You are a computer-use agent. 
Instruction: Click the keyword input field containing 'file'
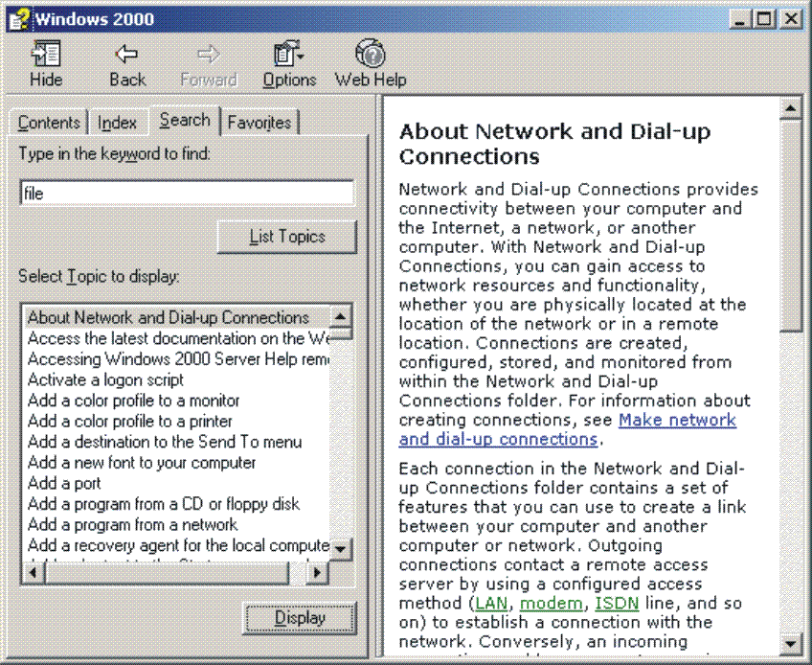coord(187,194)
